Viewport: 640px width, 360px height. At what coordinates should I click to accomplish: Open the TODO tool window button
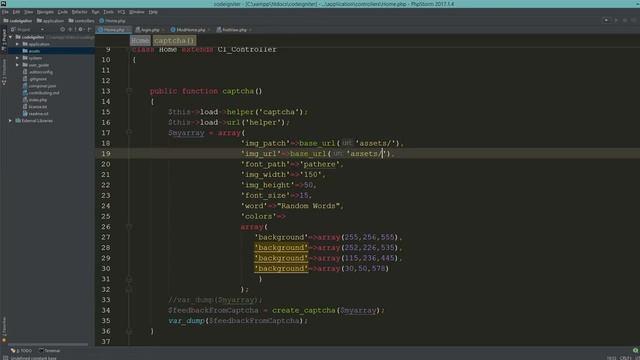21,351
